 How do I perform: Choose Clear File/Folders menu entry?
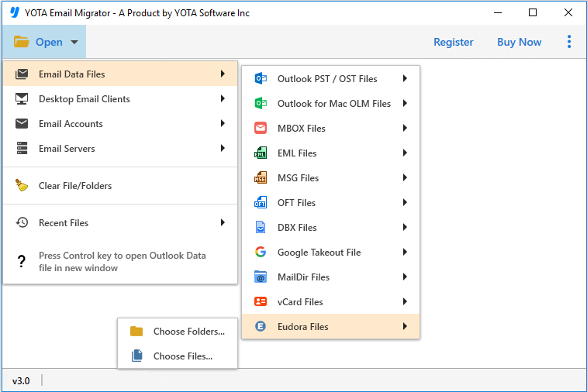(120, 185)
